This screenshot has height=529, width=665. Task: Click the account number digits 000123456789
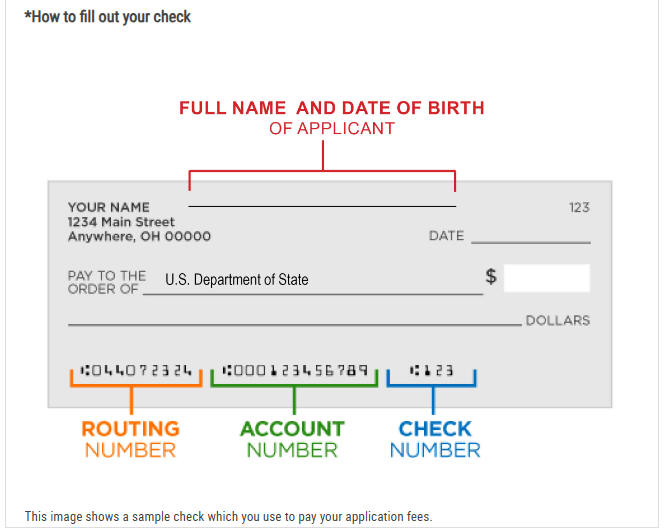pos(296,370)
